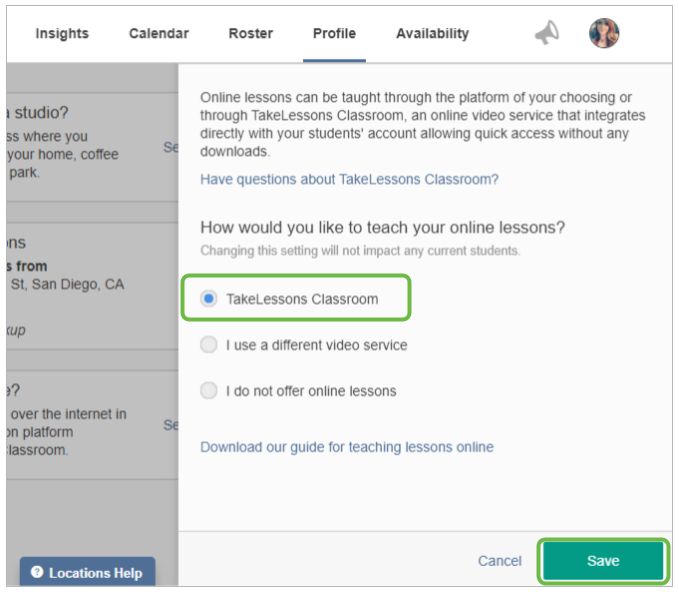This screenshot has height=592, width=679.
Task: Choose I do not offer online lessons
Action: (x=209, y=391)
